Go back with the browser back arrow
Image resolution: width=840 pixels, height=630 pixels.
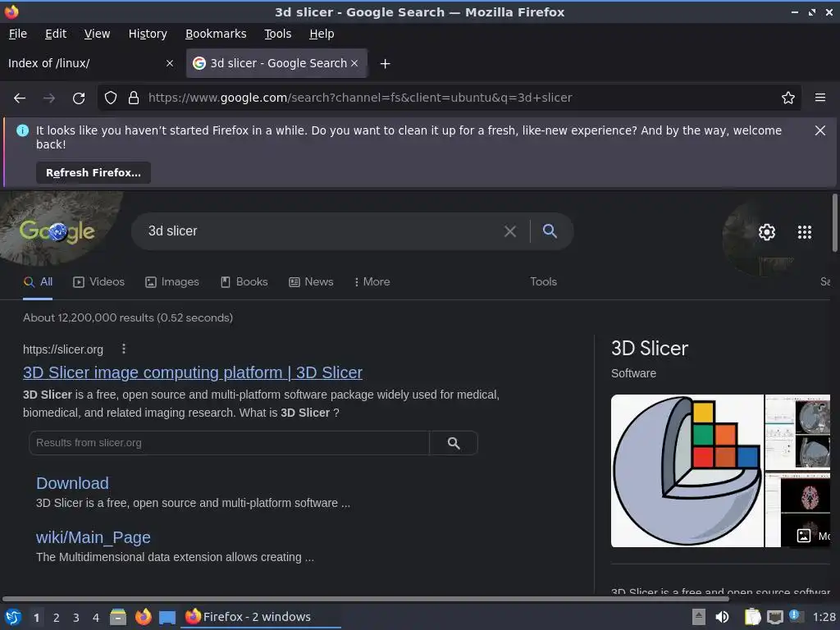[20, 98]
